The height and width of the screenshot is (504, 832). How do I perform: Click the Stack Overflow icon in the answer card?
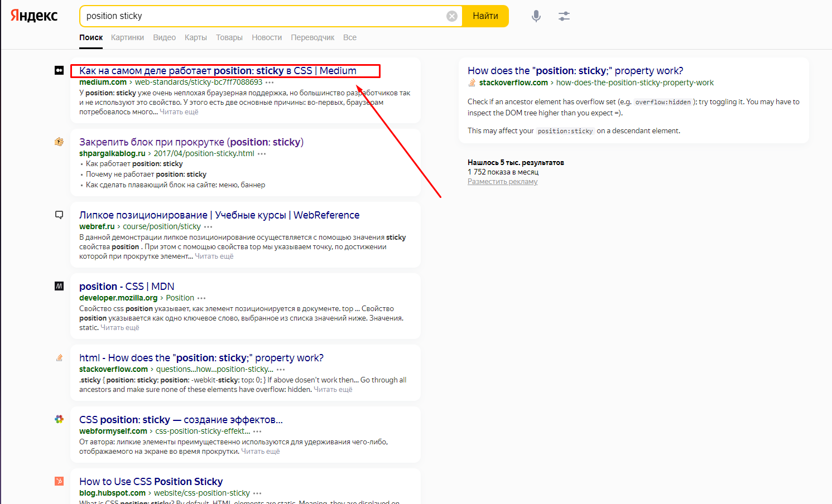pos(472,83)
